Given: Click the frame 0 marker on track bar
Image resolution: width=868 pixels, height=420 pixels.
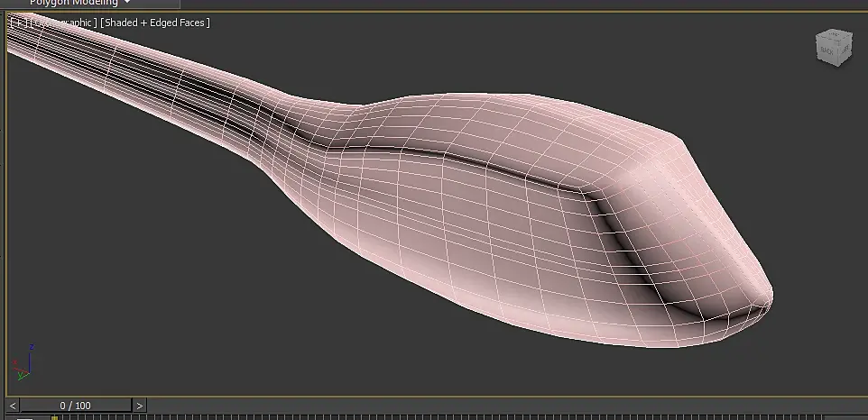Looking at the screenshot, I should 54,418.
